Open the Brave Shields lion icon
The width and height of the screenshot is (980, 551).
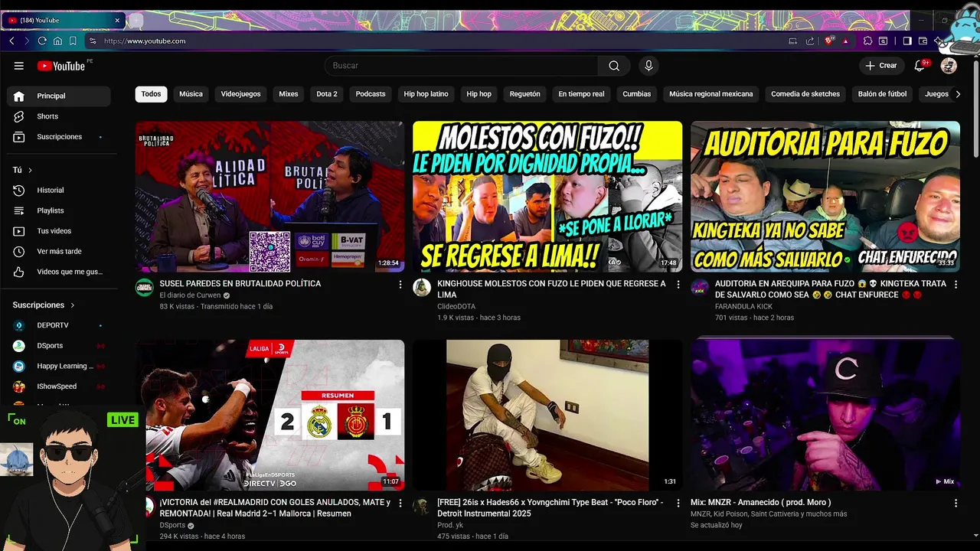829,41
